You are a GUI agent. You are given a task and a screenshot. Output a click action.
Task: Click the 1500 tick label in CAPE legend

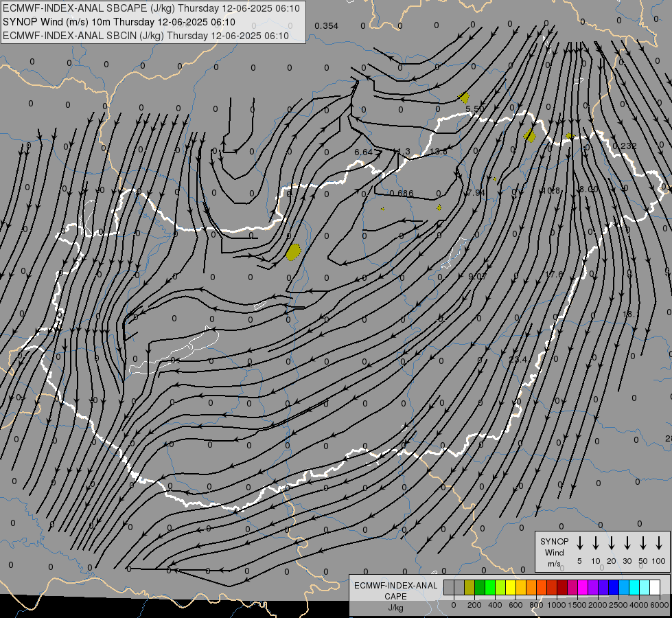(577, 605)
